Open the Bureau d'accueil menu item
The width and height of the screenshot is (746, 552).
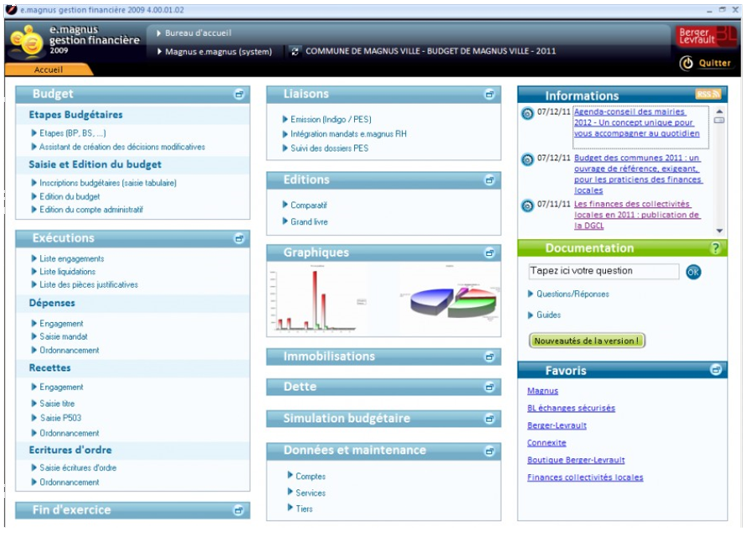tap(197, 33)
